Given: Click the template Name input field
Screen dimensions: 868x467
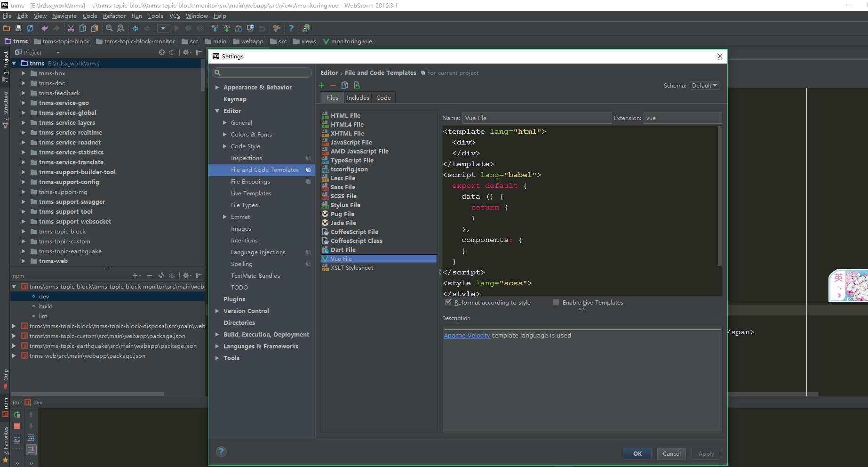Looking at the screenshot, I should coord(537,118).
